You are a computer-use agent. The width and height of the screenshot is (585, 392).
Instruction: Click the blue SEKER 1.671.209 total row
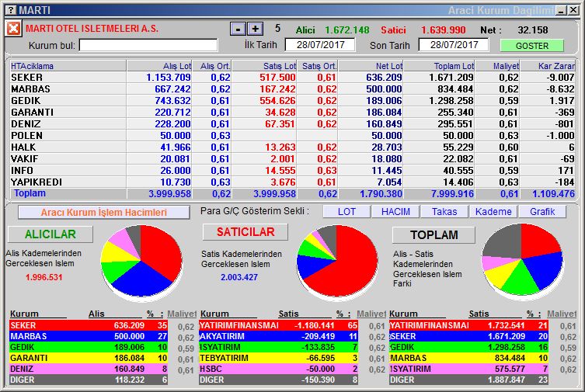pos(468,336)
